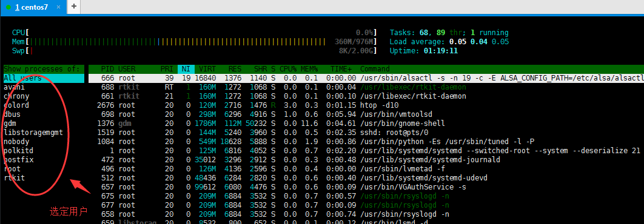Image resolution: width=644 pixels, height=224 pixels.
Task: Select the alsactl process row PID 666
Action: (x=366, y=78)
